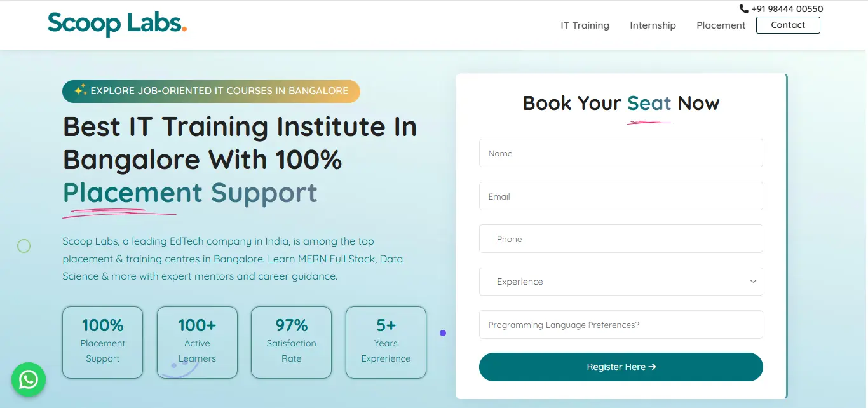Screen dimensions: 868x408
Task: Click the Contact button
Action: [788, 25]
